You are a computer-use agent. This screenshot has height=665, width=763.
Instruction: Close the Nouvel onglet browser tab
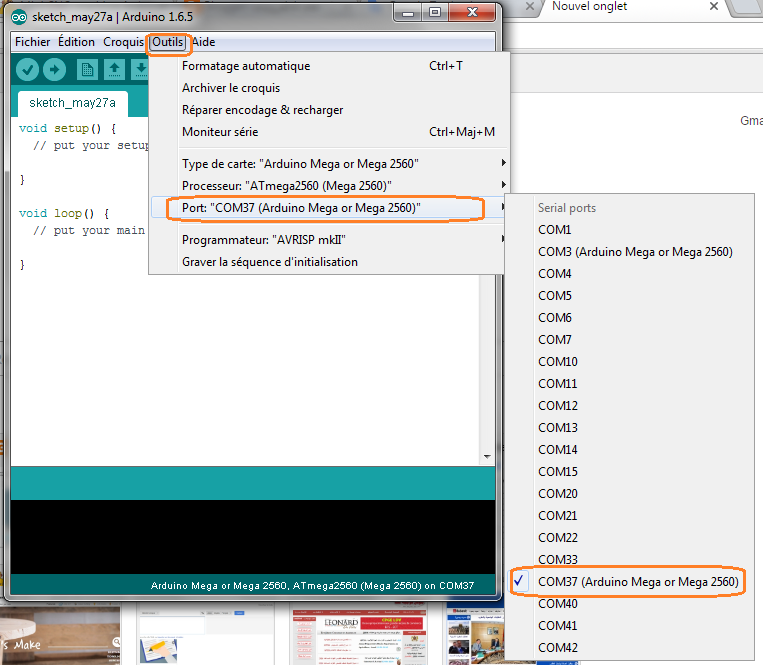(x=714, y=6)
